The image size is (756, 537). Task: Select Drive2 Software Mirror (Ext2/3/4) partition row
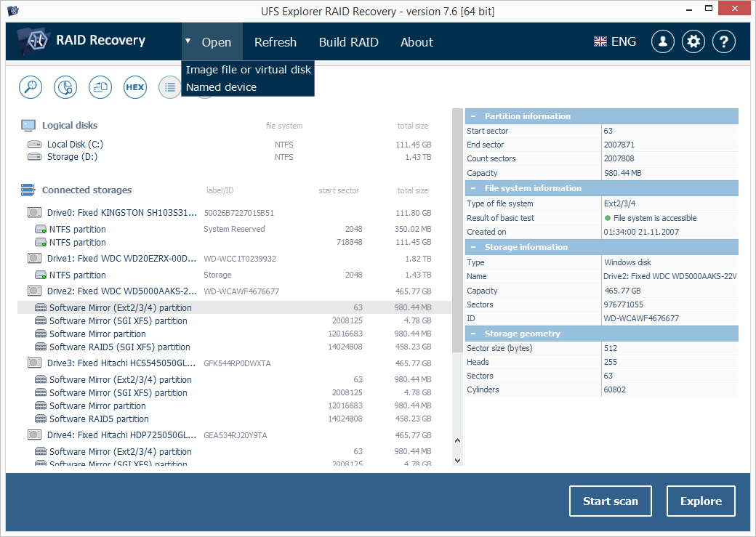(x=234, y=307)
